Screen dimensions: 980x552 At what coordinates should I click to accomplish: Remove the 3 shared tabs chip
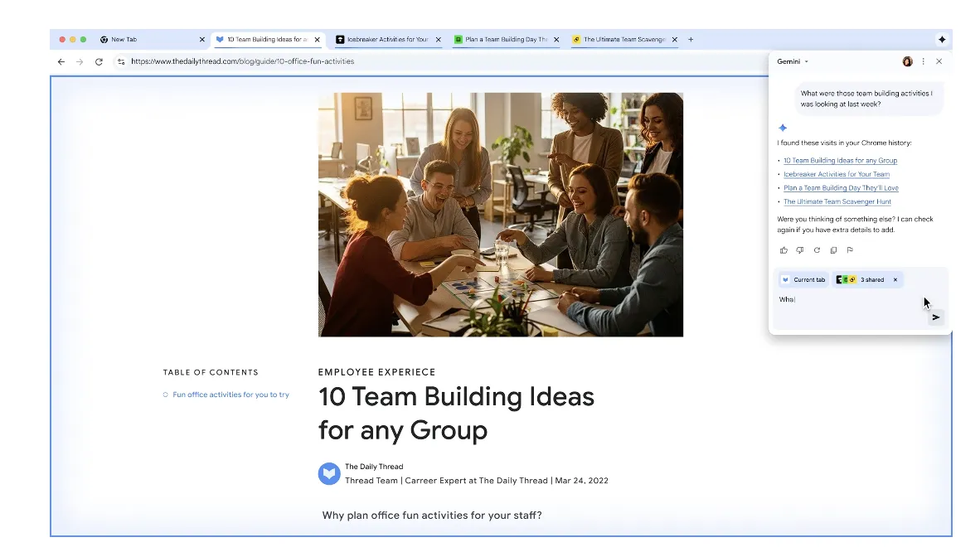[895, 280]
